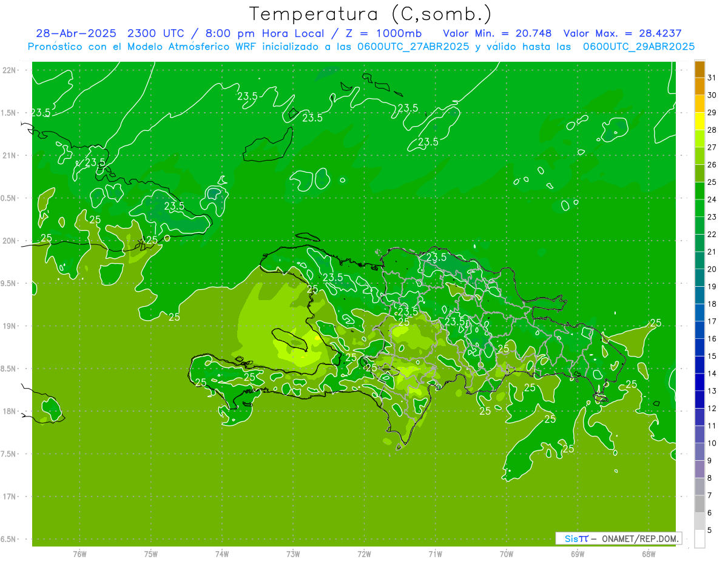Screen dimensions: 728x562
Task: Click the '71W' longitude axis label
Action: [x=435, y=554]
